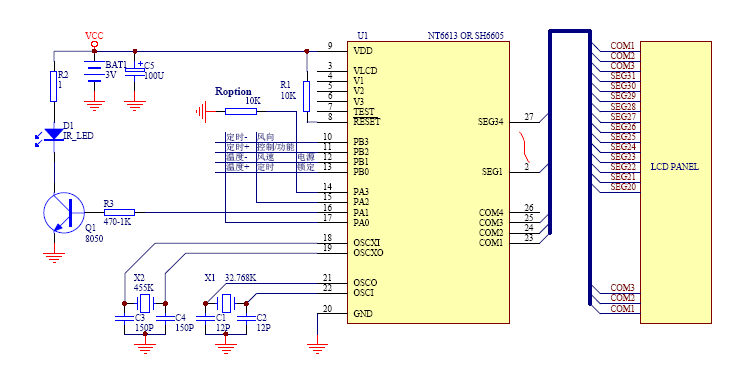Click the VCC power port symbol
736x368 pixels.
coord(94,44)
